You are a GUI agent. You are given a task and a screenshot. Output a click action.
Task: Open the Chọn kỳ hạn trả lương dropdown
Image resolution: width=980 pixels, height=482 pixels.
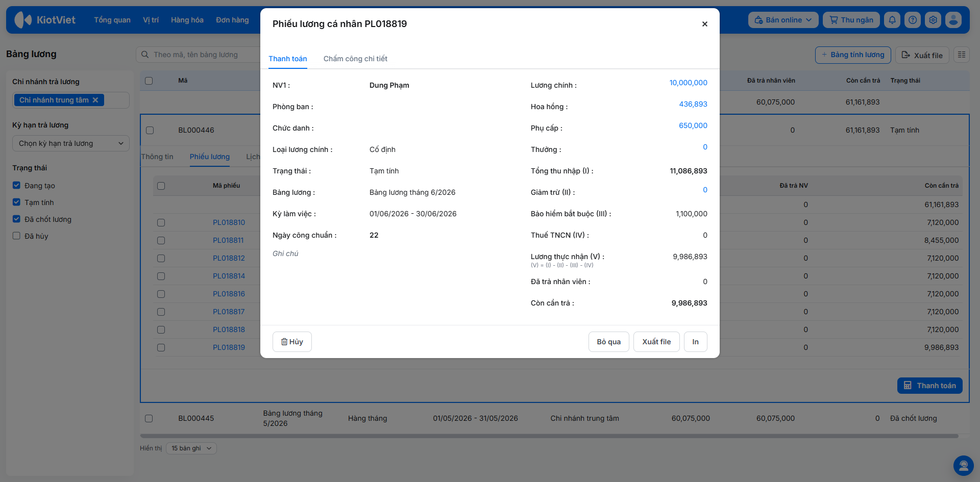pyautogui.click(x=71, y=143)
